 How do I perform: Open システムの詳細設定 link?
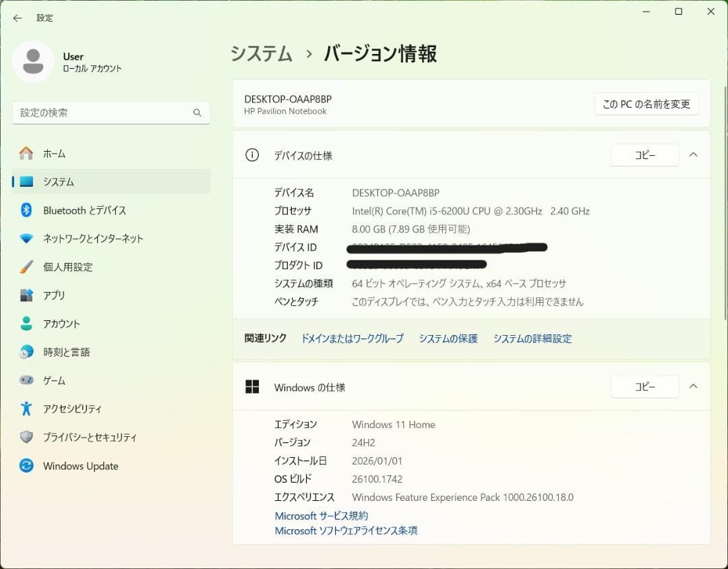click(x=532, y=338)
